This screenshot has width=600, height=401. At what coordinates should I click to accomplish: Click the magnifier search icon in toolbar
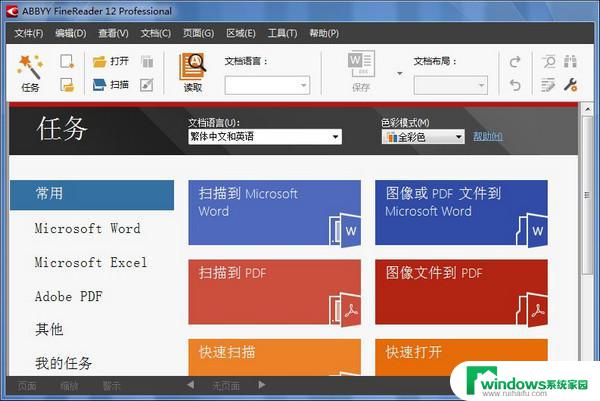549,62
